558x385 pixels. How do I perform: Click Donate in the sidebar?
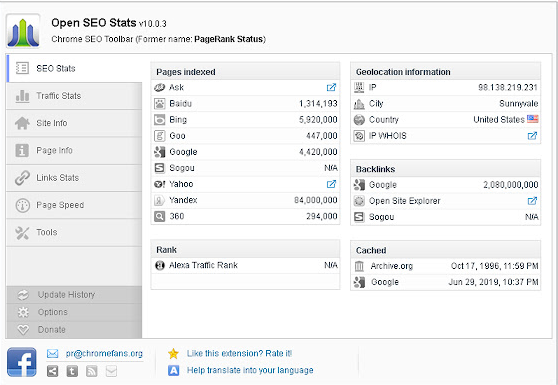click(x=74, y=329)
